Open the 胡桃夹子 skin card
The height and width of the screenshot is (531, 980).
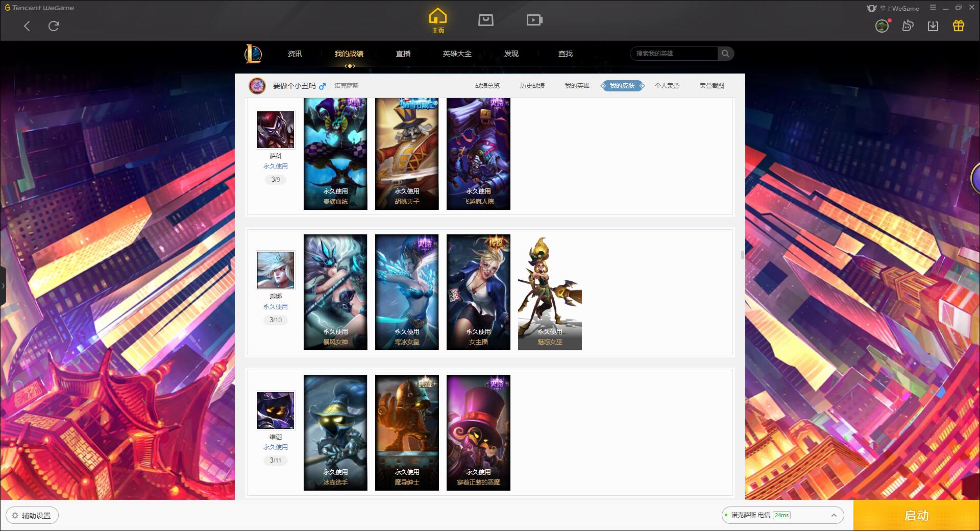click(x=407, y=154)
